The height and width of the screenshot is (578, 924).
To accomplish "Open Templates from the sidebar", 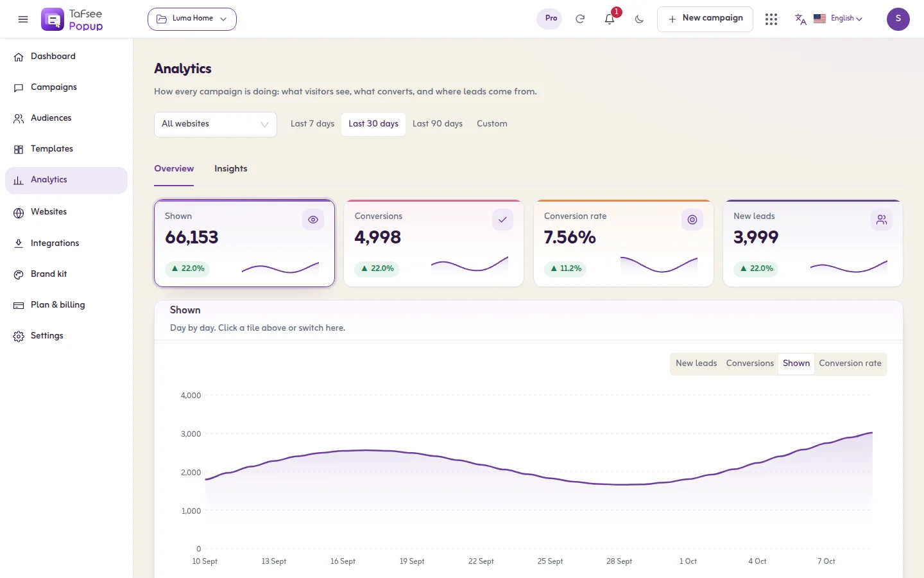I will [x=66, y=149].
